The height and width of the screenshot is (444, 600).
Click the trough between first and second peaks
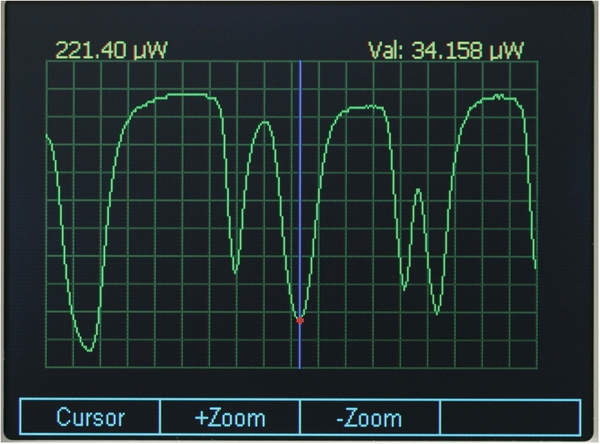tap(236, 271)
